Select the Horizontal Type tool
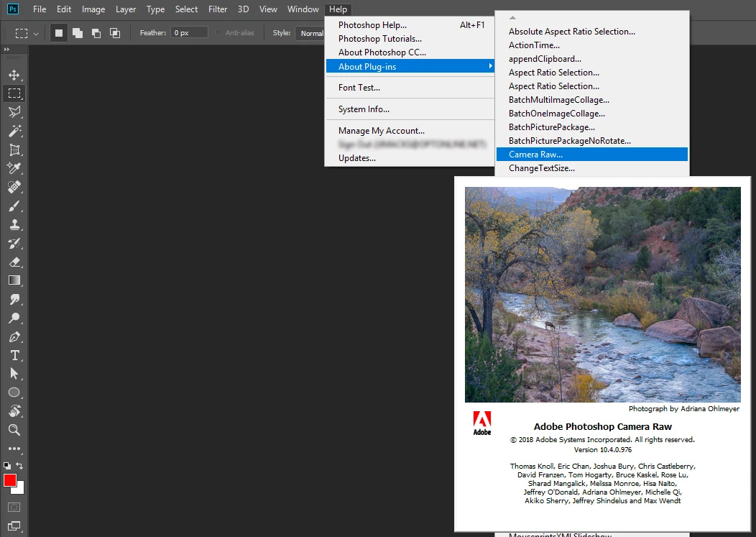This screenshot has width=756, height=537. (14, 355)
